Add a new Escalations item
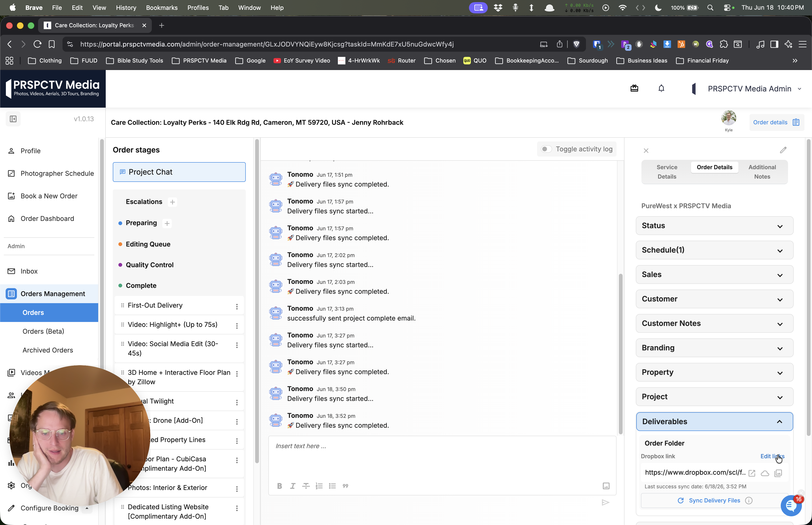Image resolution: width=812 pixels, height=525 pixels. tap(172, 202)
